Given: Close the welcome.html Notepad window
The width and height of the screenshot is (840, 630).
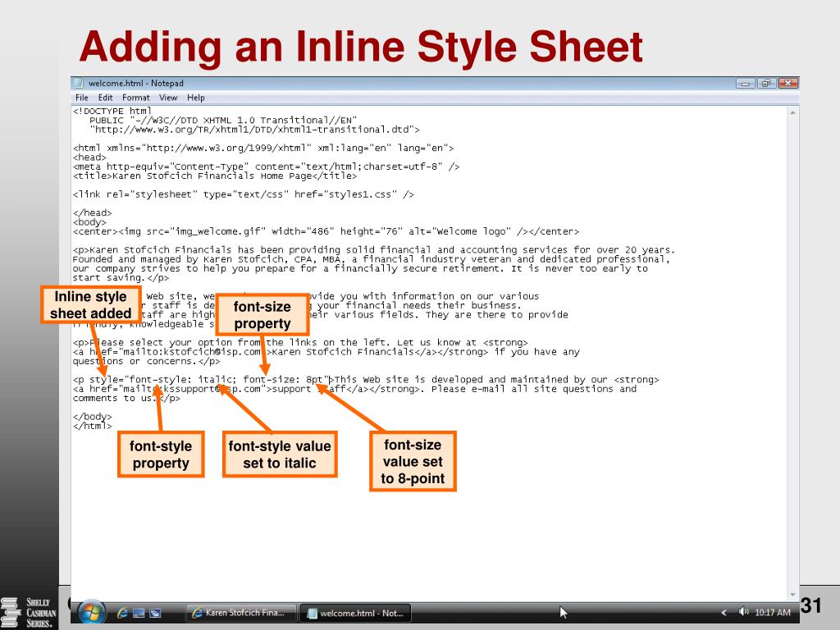Looking at the screenshot, I should coord(788,83).
